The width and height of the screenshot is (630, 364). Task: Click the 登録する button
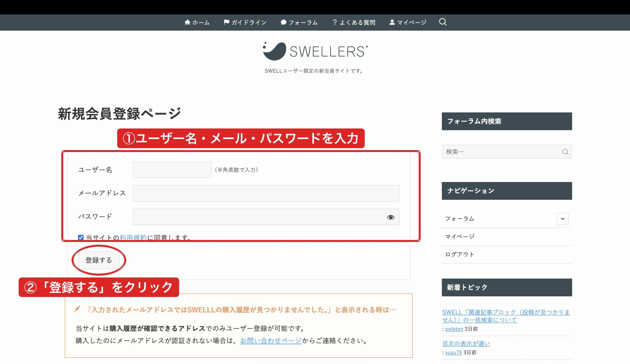(x=99, y=260)
